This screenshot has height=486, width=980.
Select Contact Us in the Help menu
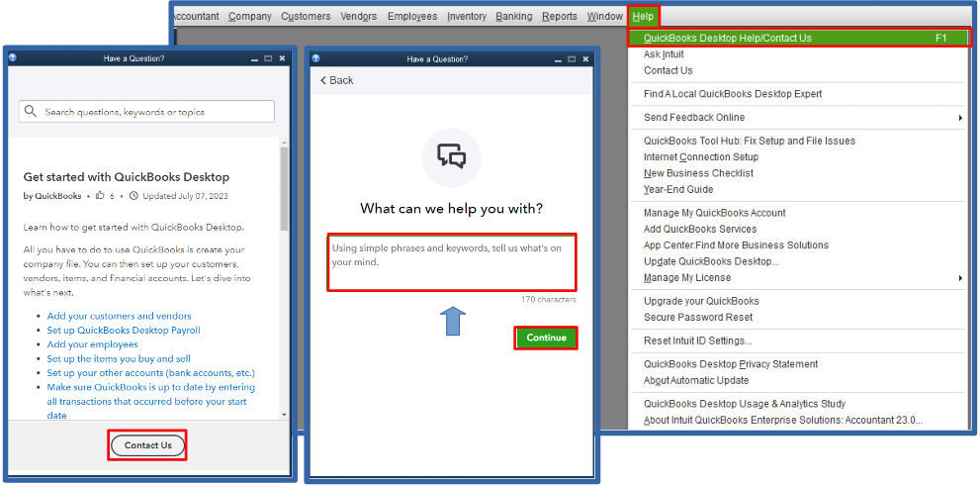pyautogui.click(x=668, y=70)
